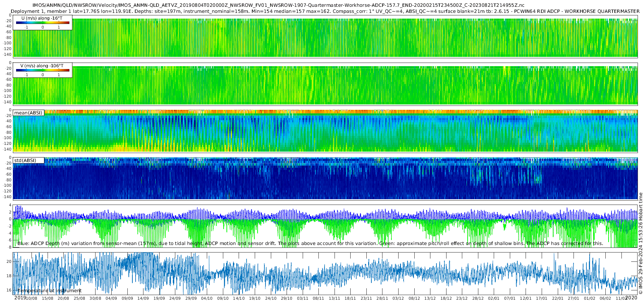644x304 pixels.
Task: Click the '27/01' date tick
Action: (x=574, y=298)
